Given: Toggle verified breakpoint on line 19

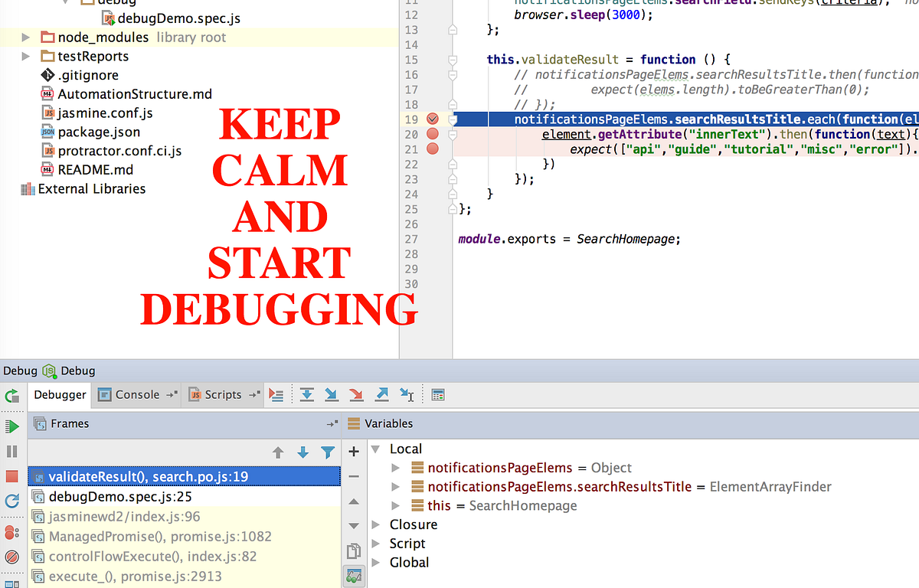Looking at the screenshot, I should tap(433, 119).
